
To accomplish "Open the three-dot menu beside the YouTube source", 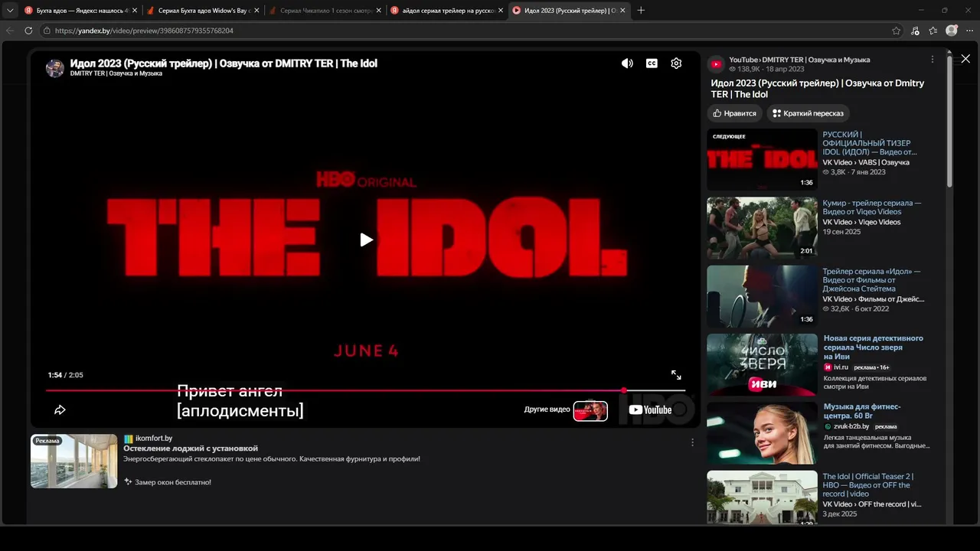I will pos(932,60).
